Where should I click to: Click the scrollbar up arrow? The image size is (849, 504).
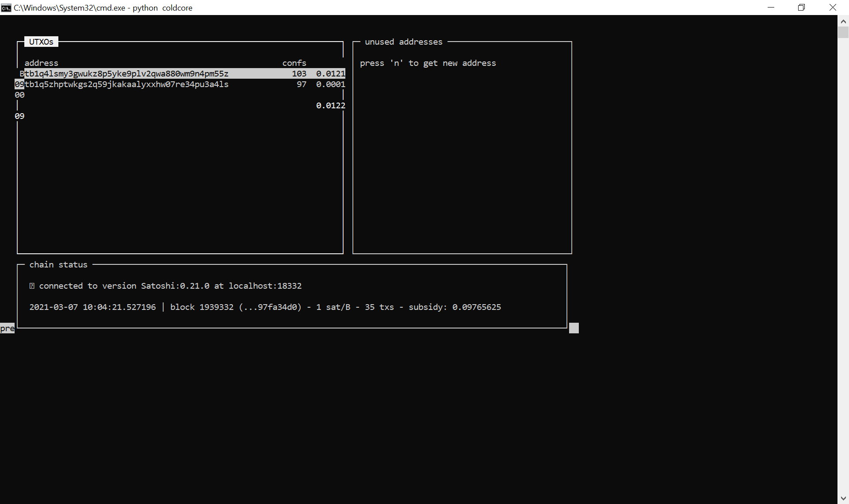(x=843, y=21)
